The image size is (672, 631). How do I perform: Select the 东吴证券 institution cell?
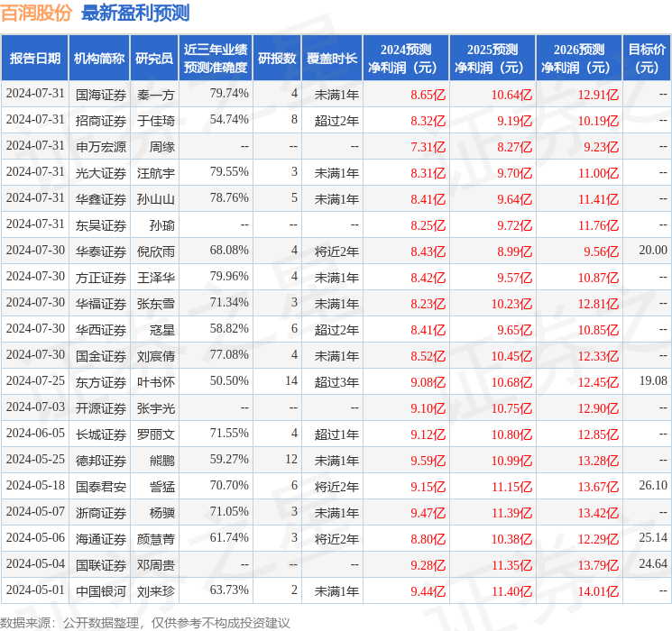tap(101, 225)
